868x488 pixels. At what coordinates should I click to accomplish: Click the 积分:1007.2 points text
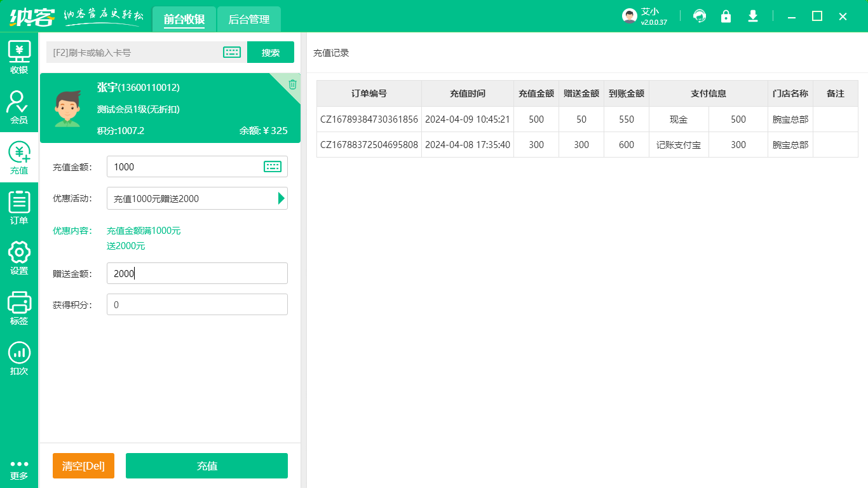121,131
